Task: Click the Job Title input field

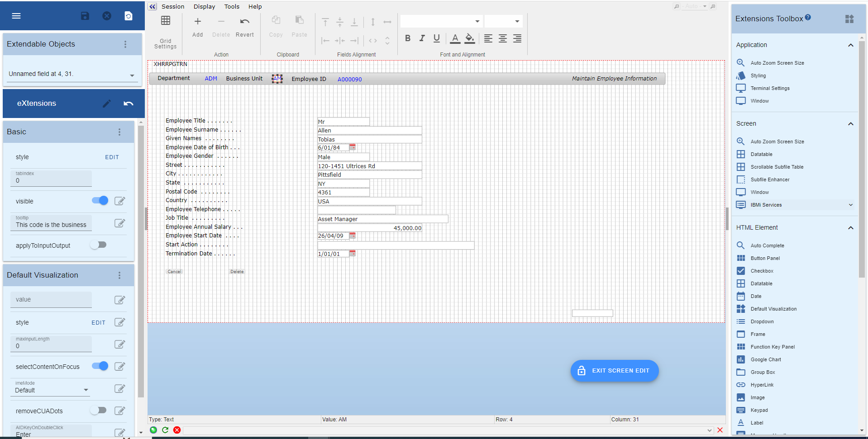Action: point(382,219)
